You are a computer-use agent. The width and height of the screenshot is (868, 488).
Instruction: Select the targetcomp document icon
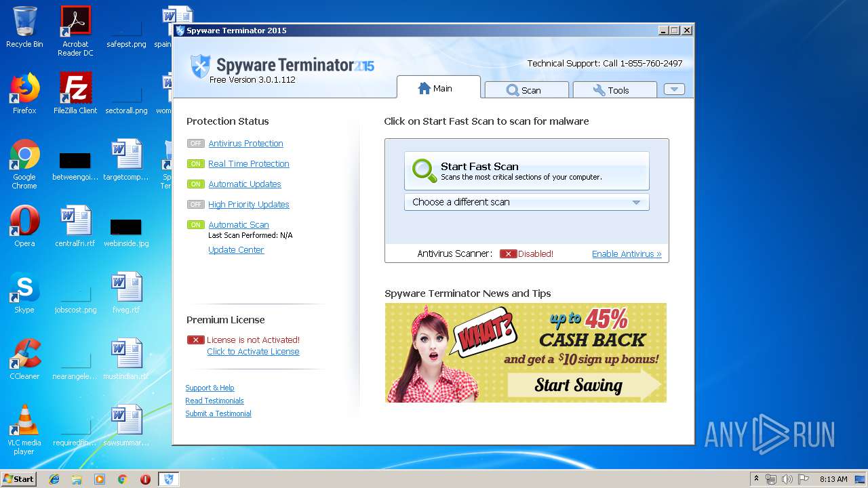(x=126, y=160)
